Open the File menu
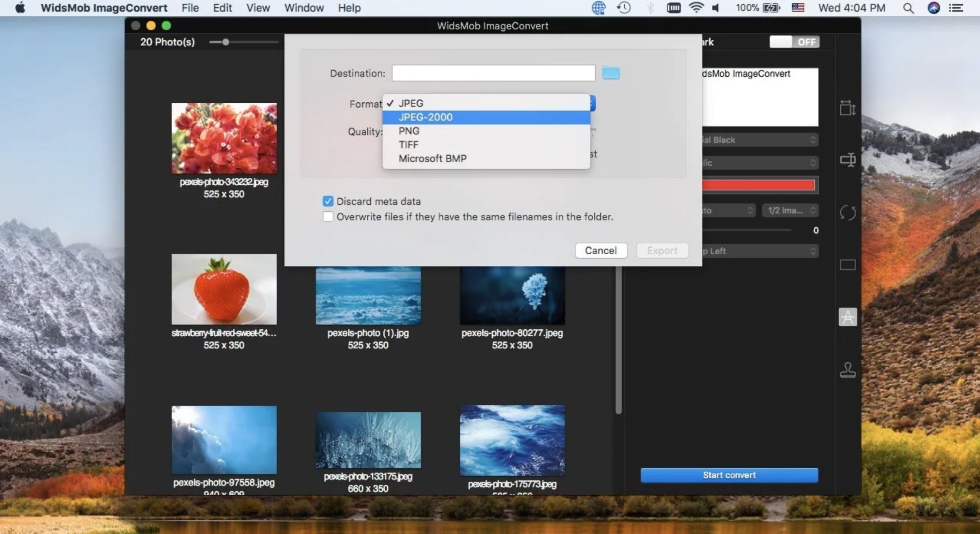This screenshot has width=980, height=534. pos(190,8)
